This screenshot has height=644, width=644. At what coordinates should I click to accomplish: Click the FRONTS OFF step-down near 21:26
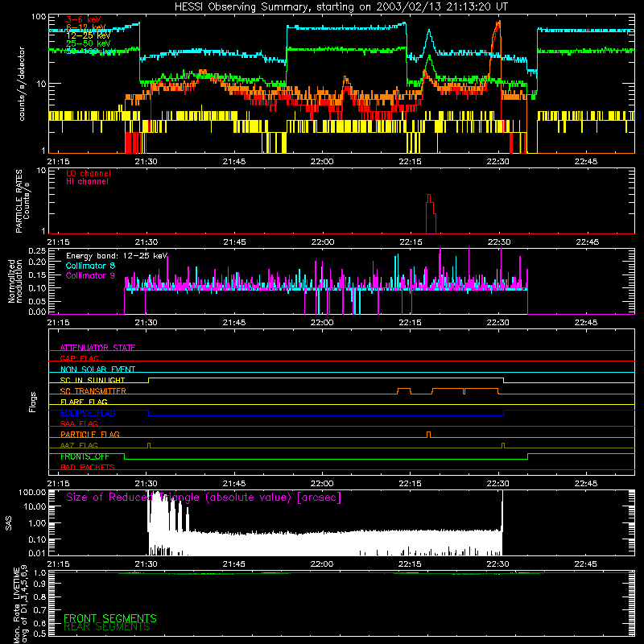[125, 456]
